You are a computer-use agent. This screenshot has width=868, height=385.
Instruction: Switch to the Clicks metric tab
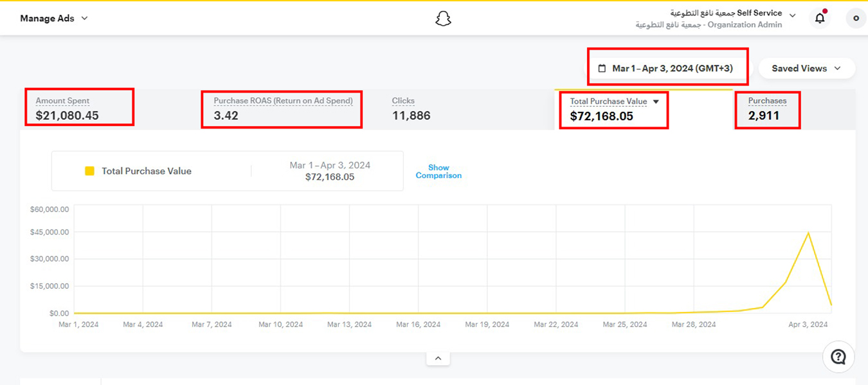coord(411,109)
